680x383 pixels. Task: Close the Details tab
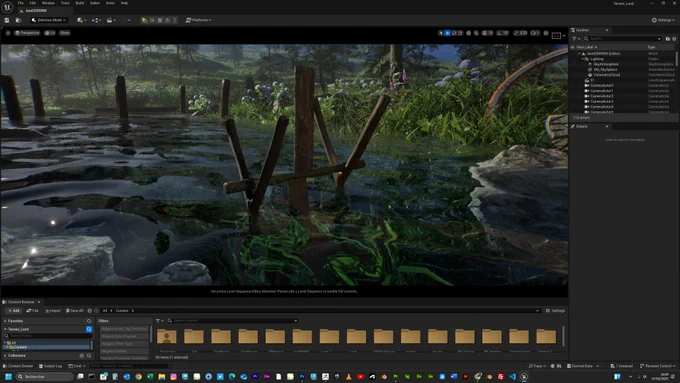pyautogui.click(x=607, y=127)
